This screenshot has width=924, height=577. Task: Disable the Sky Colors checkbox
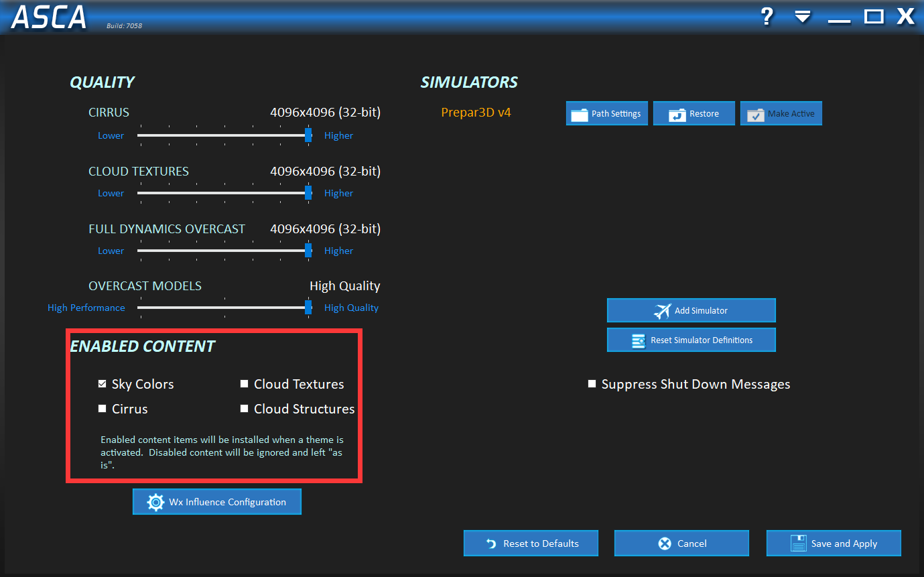[x=102, y=384]
